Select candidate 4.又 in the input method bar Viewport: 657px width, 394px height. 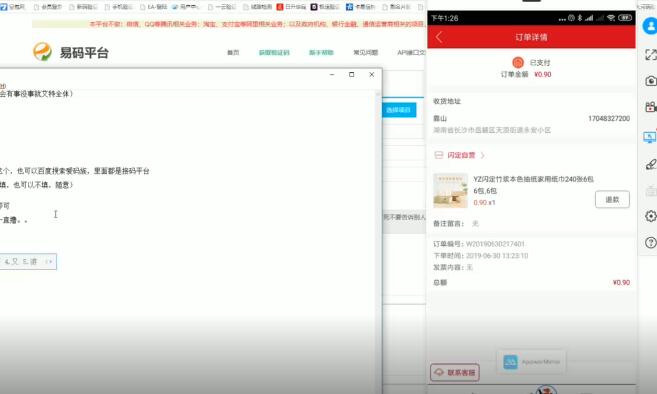click(x=12, y=262)
